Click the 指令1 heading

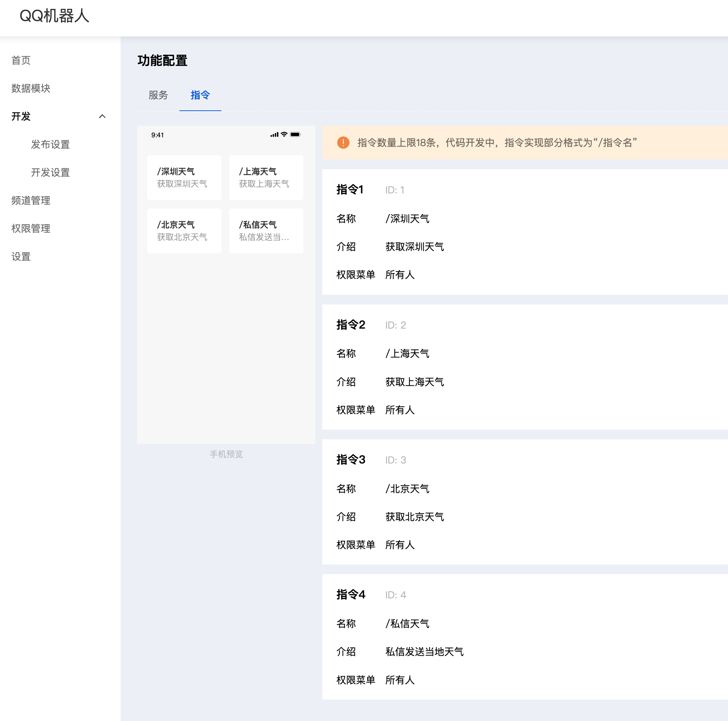click(x=350, y=190)
